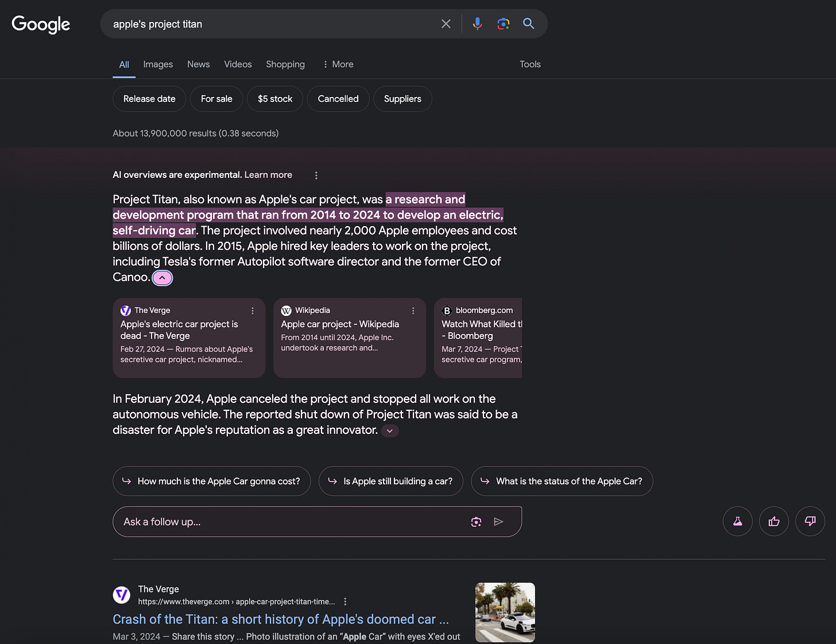
Task: Click the highlighted 'research and development program' text
Action: pos(308,215)
